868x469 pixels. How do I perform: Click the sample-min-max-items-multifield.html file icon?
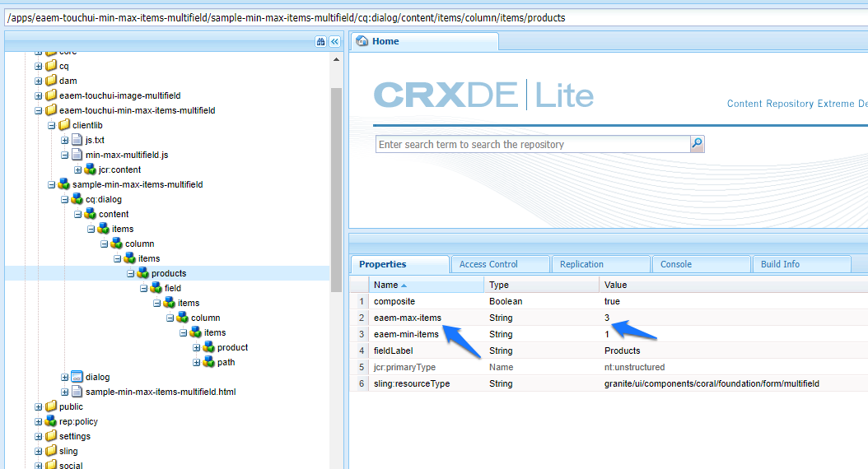(77, 392)
